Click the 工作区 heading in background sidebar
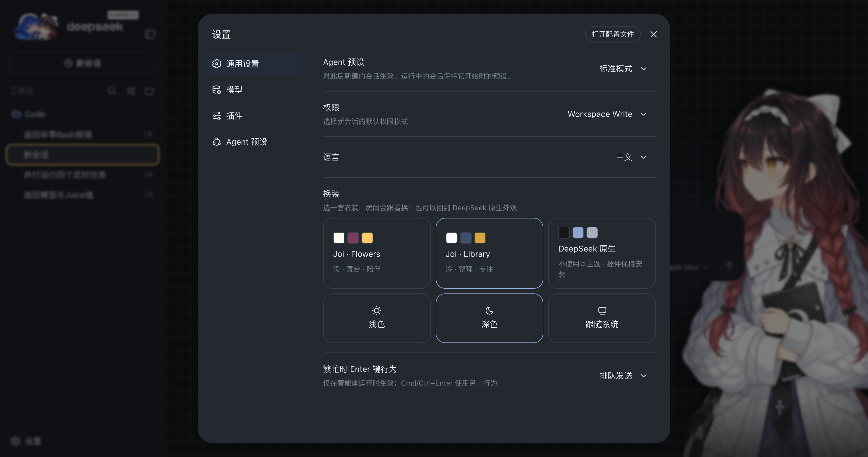The width and height of the screenshot is (868, 457). 22,91
